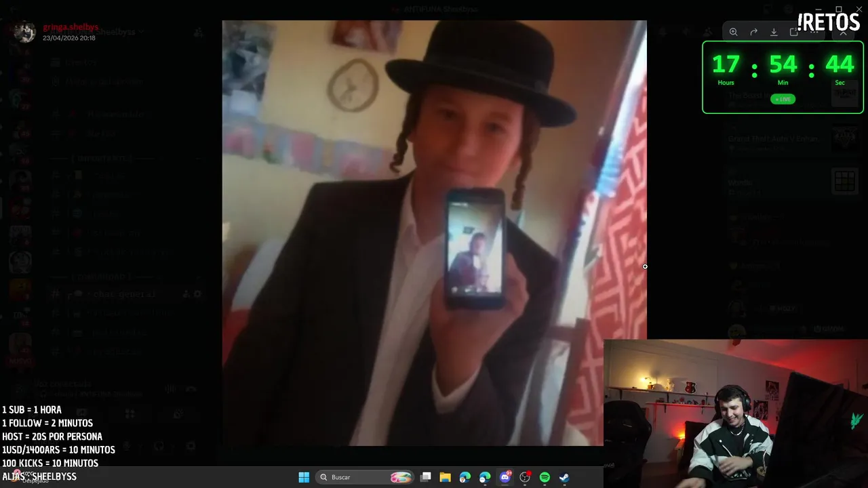The width and height of the screenshot is (868, 488).
Task: Click gringa.shelbys avatar in image viewer
Action: (25, 32)
